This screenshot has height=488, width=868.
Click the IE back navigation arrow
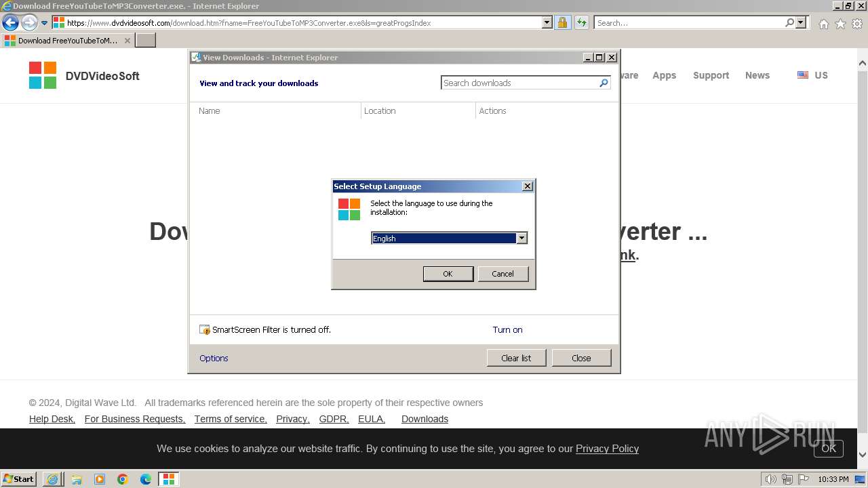click(x=10, y=22)
